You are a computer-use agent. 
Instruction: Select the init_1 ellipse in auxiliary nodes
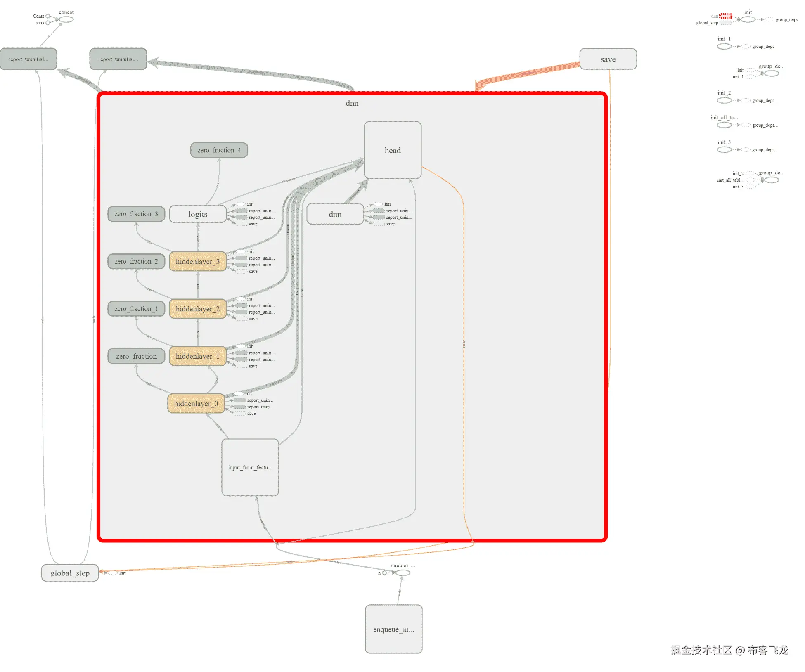(x=724, y=46)
